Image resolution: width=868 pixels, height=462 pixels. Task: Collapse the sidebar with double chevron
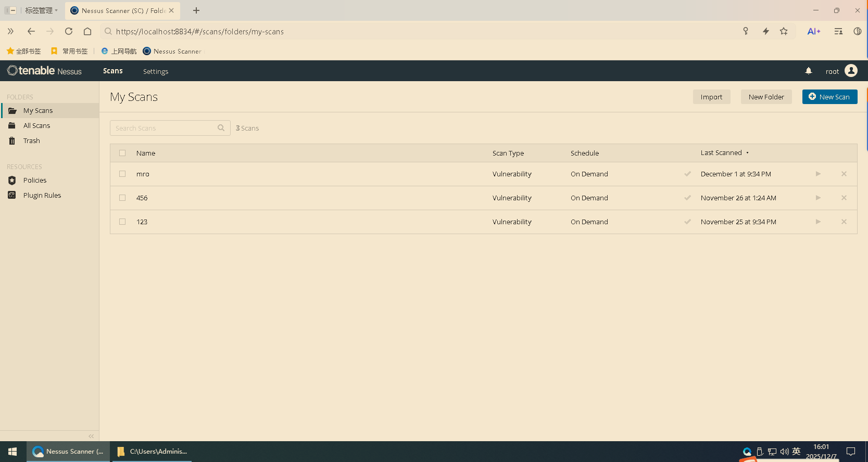click(x=91, y=436)
